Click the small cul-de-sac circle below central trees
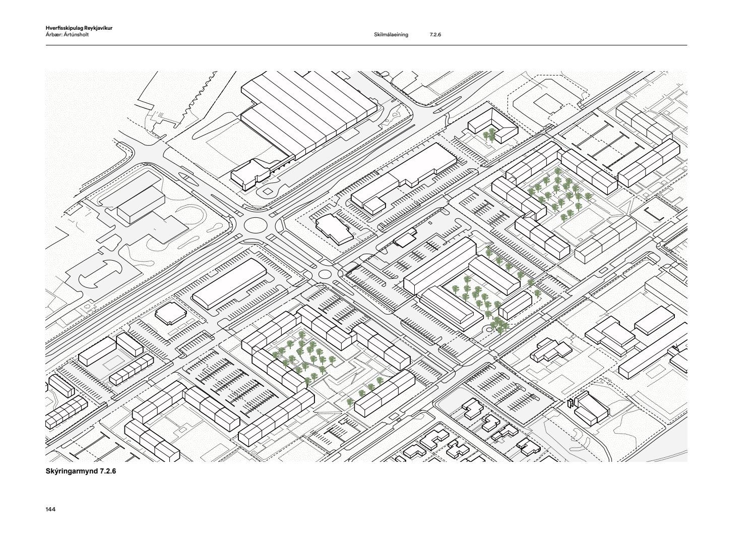Screen dimensions: 756x535 tap(487, 329)
